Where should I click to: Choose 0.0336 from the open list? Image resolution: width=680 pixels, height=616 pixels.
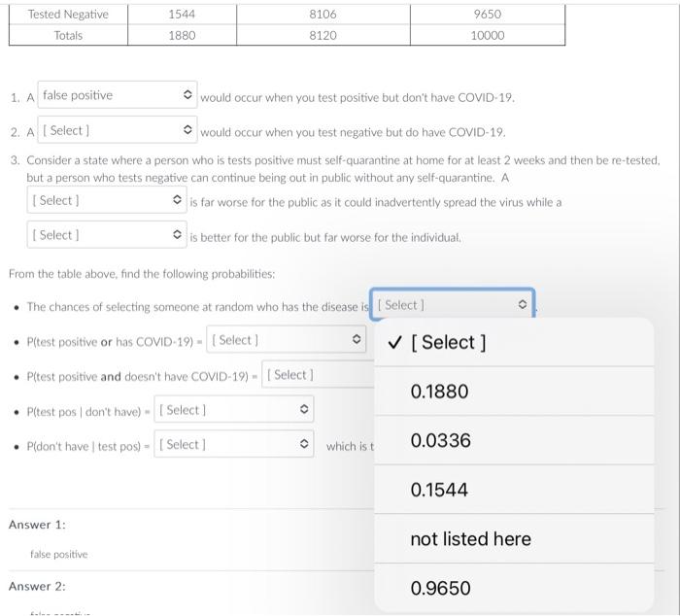tap(514, 440)
